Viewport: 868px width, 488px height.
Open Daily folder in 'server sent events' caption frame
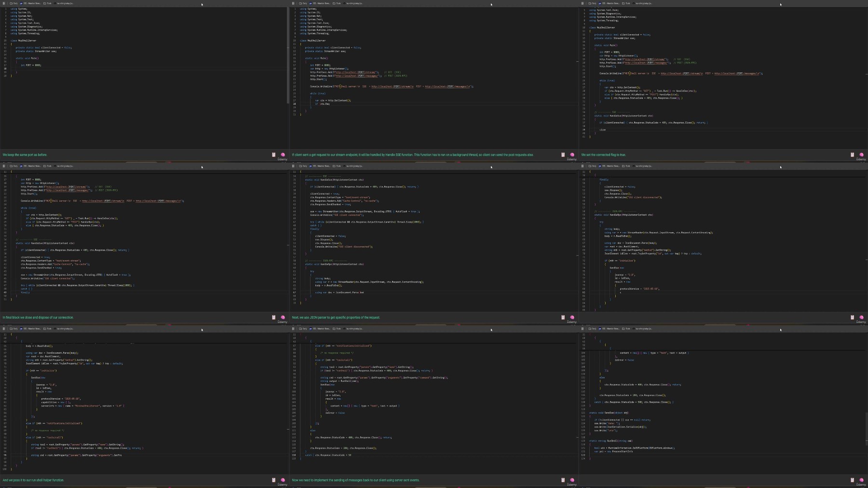[x=303, y=329]
